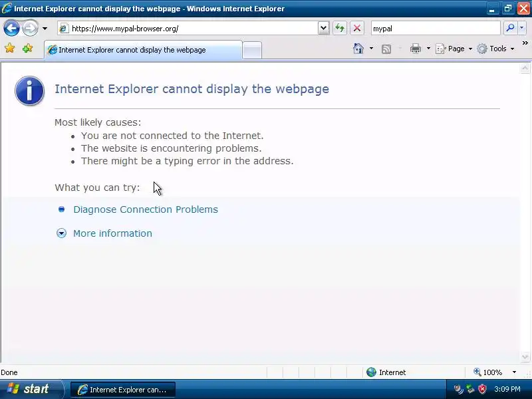Close the Internet Explorer window
This screenshot has height=399, width=532.
click(x=523, y=9)
